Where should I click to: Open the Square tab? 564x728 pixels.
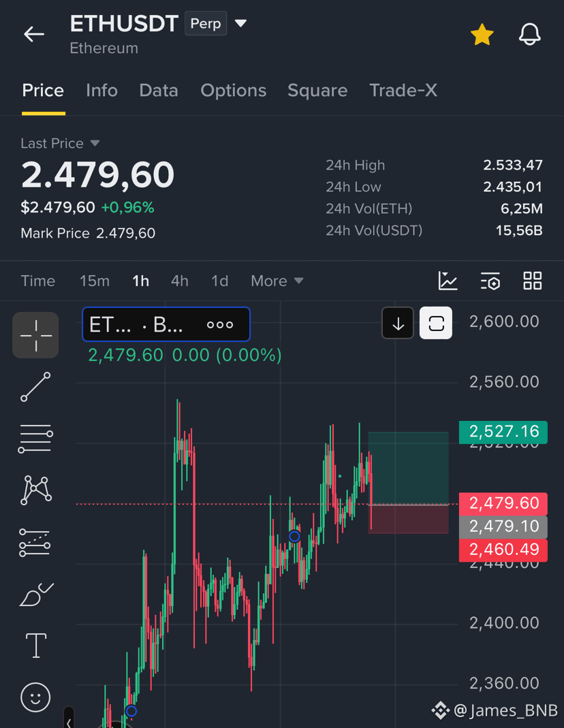[x=317, y=90]
